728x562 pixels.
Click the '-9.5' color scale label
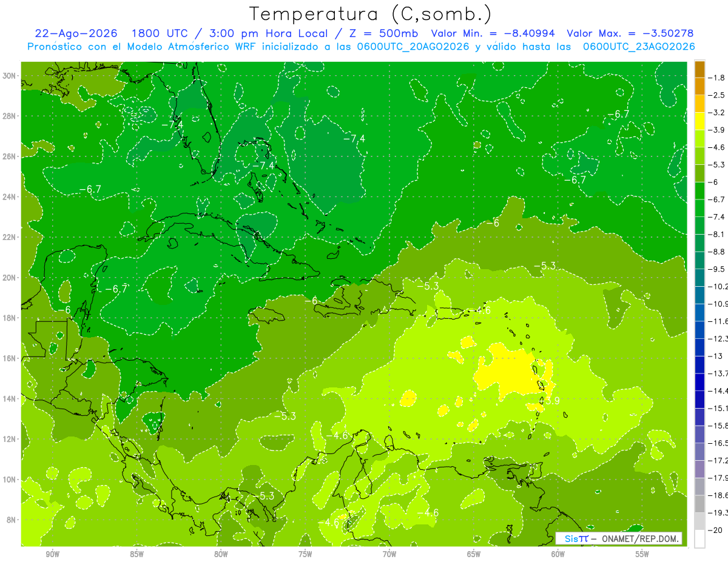716,269
